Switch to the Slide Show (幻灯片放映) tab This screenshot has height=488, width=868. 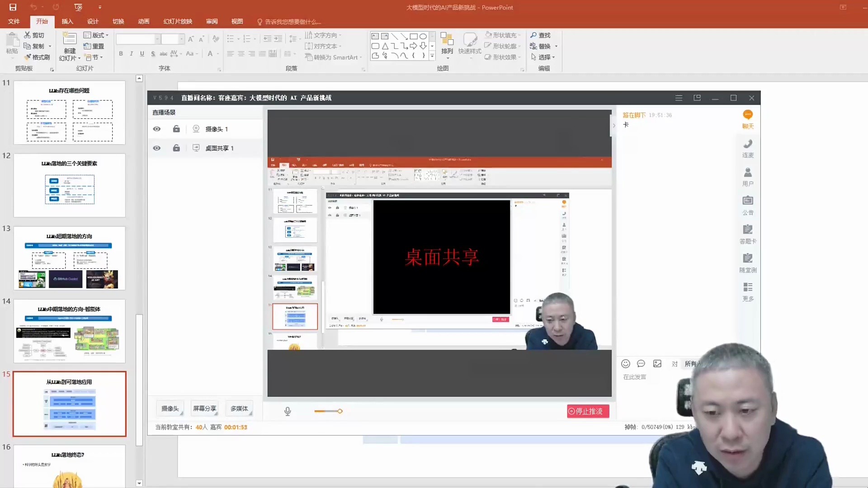click(x=178, y=22)
